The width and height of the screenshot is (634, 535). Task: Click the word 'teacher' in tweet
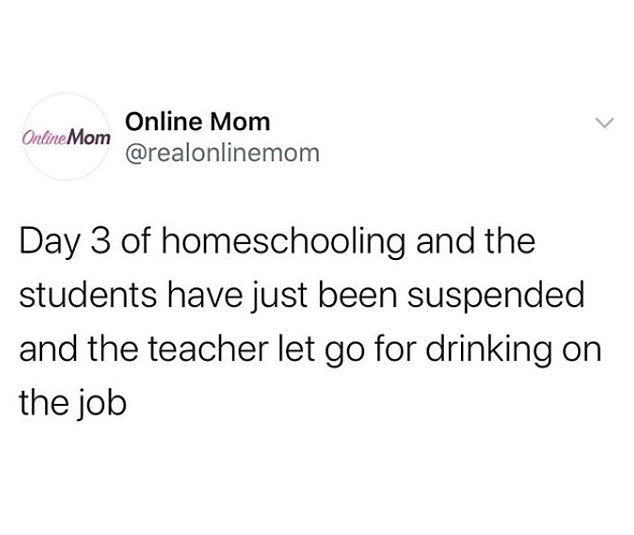207,349
